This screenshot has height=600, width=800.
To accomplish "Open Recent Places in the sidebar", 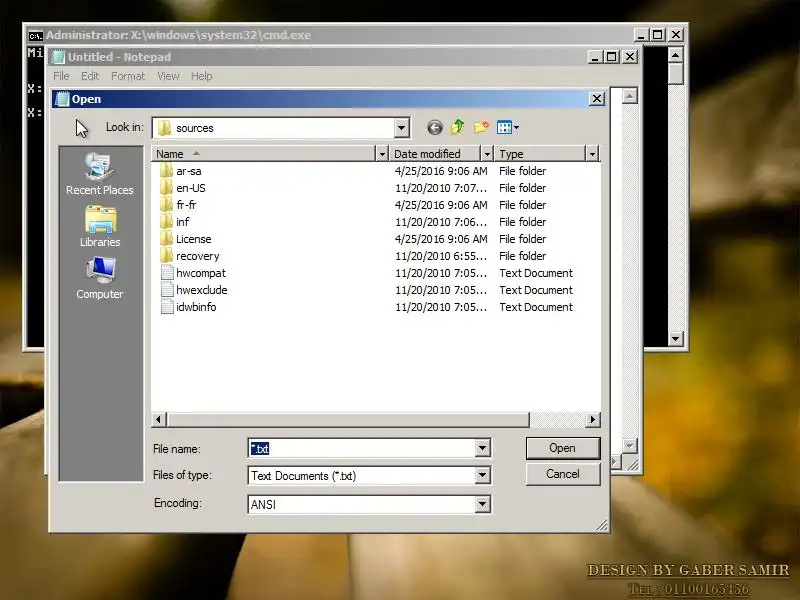I will coord(100,173).
